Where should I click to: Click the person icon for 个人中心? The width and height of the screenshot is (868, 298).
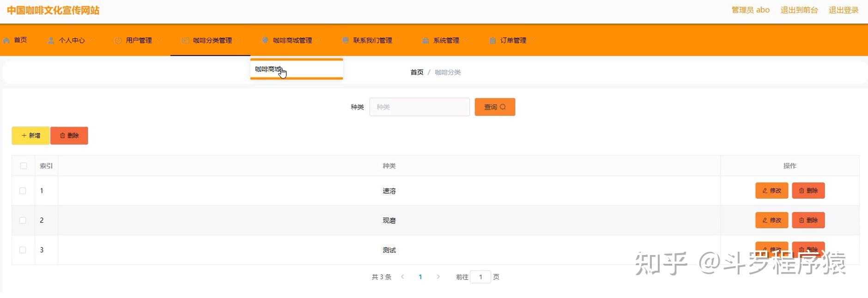point(51,41)
